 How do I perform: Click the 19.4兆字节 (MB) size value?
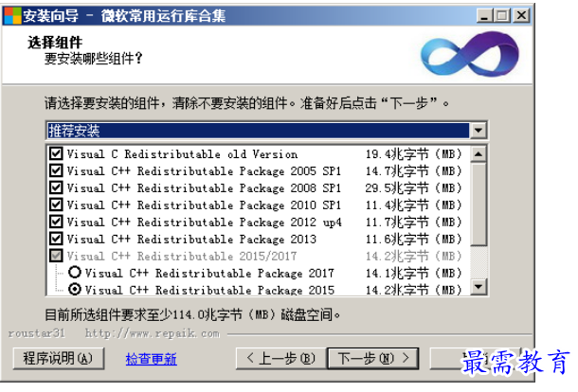[x=413, y=154]
